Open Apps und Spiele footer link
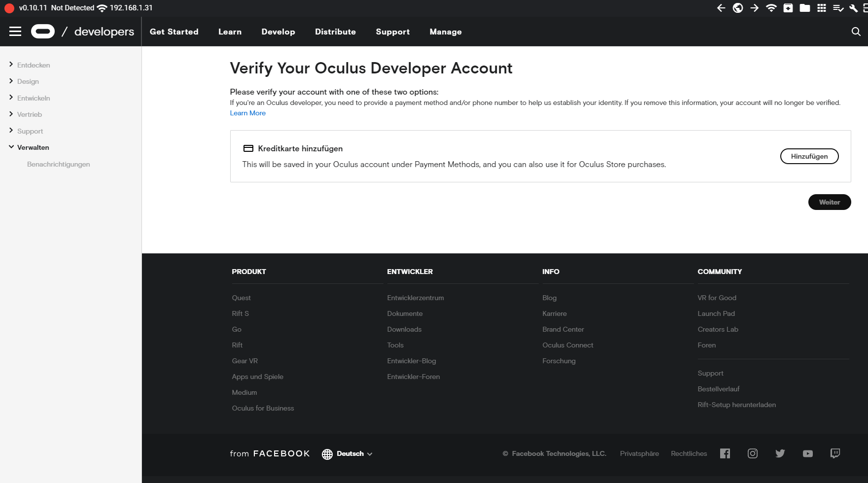 (258, 377)
